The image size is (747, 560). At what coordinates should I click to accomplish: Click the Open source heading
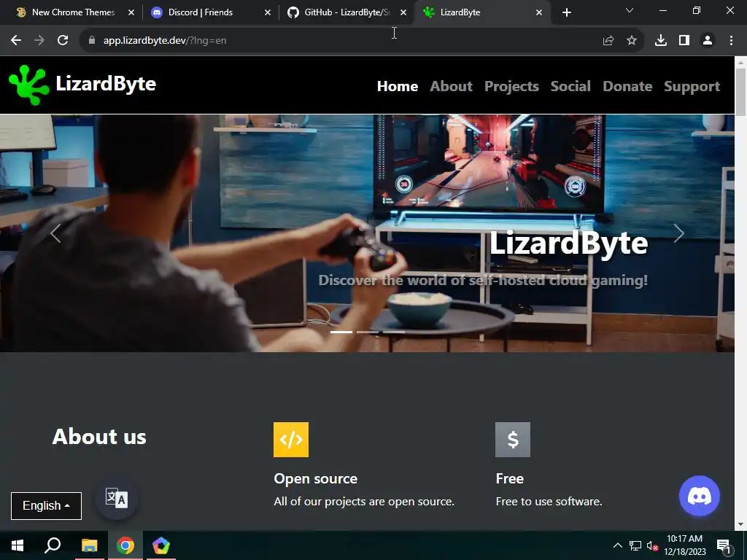click(315, 478)
